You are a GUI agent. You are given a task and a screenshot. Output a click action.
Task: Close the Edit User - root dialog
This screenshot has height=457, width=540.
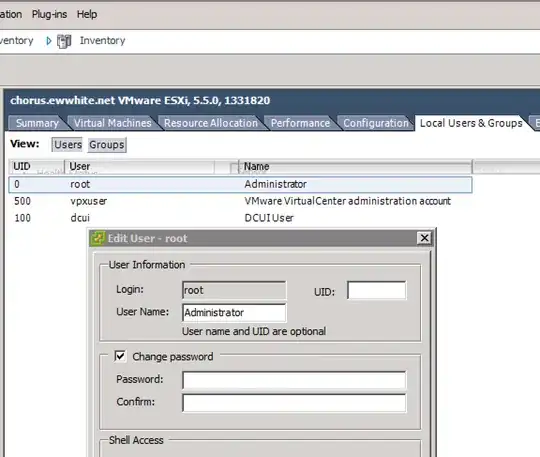point(424,238)
